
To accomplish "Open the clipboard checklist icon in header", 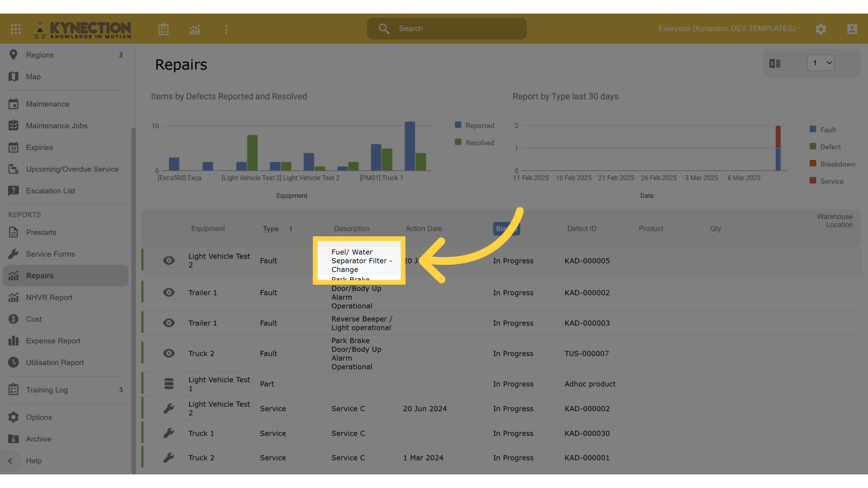I will pyautogui.click(x=164, y=29).
